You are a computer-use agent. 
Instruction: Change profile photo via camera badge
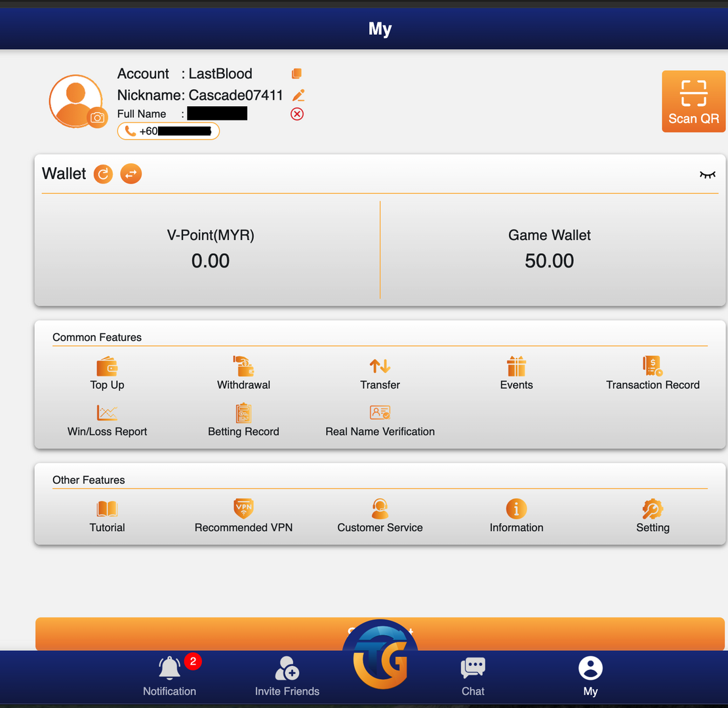pyautogui.click(x=97, y=117)
